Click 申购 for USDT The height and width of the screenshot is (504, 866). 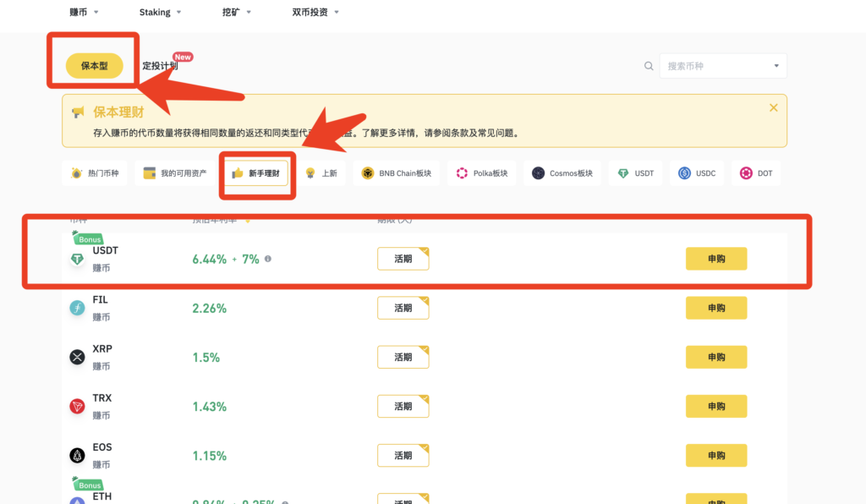tap(716, 259)
